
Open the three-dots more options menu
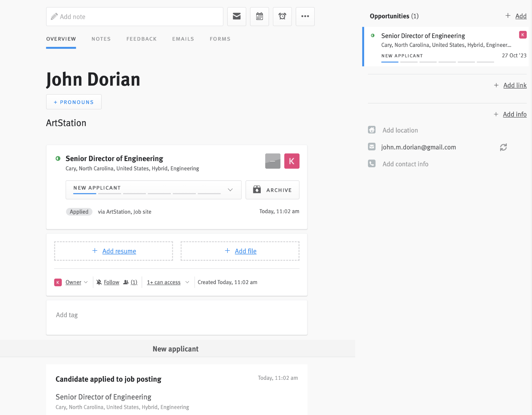point(305,16)
